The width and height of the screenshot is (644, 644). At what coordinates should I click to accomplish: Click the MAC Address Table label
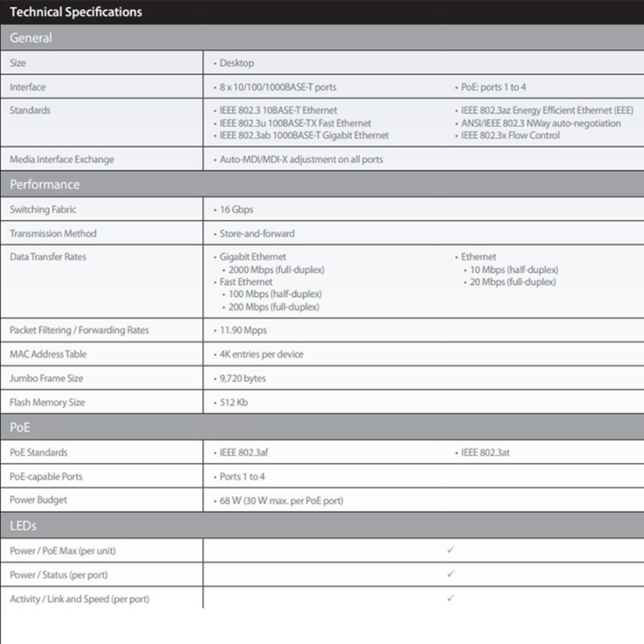(x=48, y=354)
